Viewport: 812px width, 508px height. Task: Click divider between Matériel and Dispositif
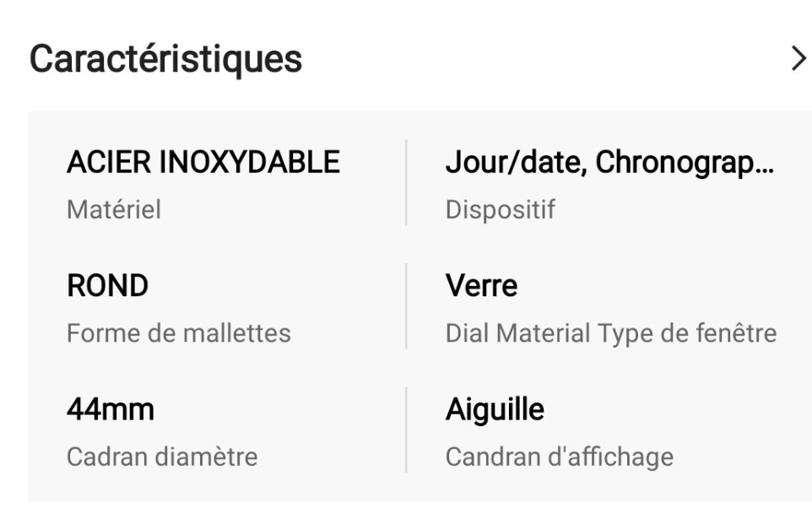[x=406, y=182]
